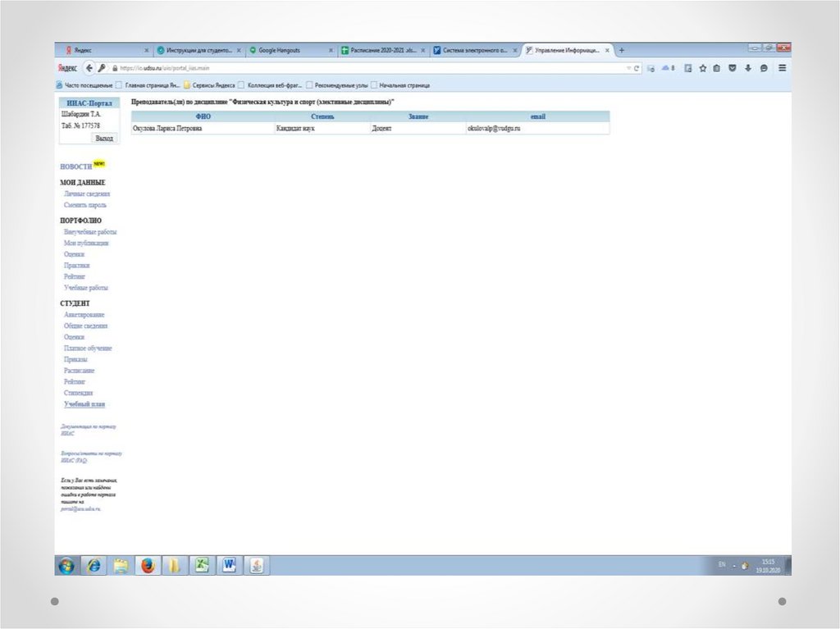This screenshot has height=629, width=840.
Task: Select Управление Информацией tab
Action: 568,50
